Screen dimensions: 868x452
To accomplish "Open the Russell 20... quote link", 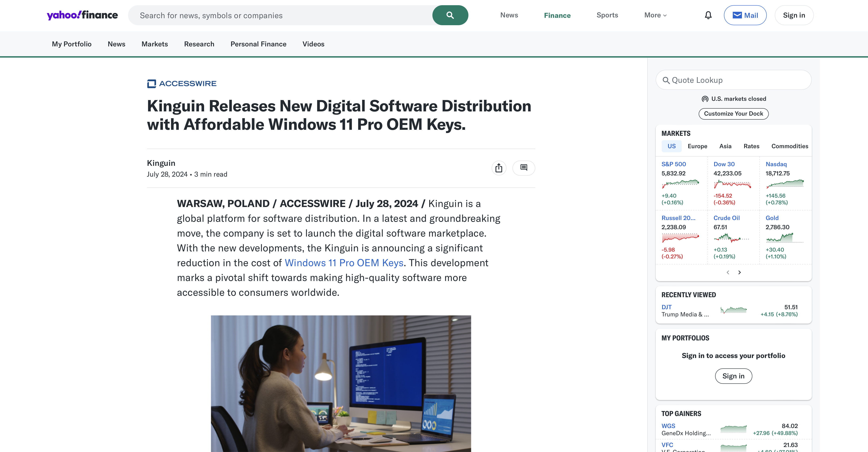I will tap(678, 218).
